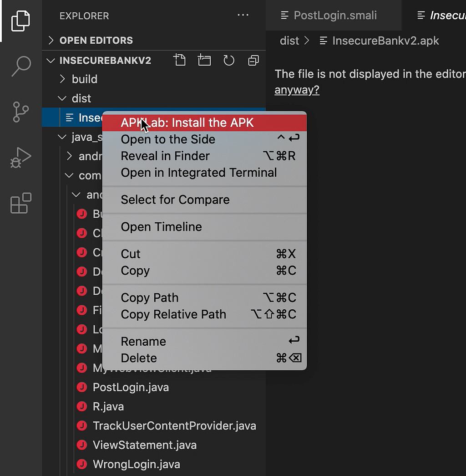
Task: Collapse the INSECUREBANKV2 workspace section
Action: click(51, 61)
